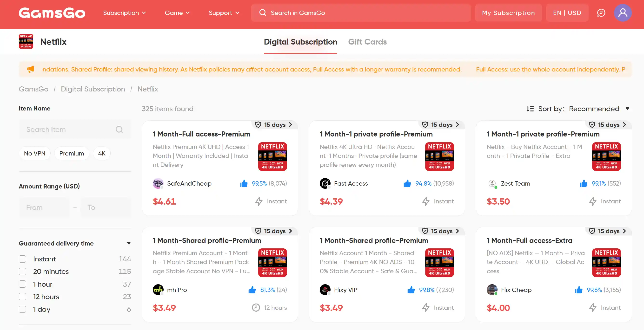This screenshot has width=644, height=330.
Task: Click thumbs-up icon on Zest Team listing
Action: [x=584, y=183]
